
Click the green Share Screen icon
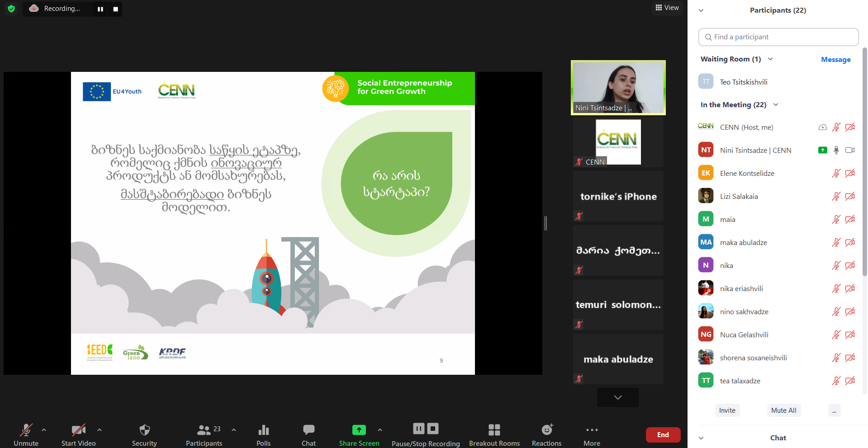point(359,430)
